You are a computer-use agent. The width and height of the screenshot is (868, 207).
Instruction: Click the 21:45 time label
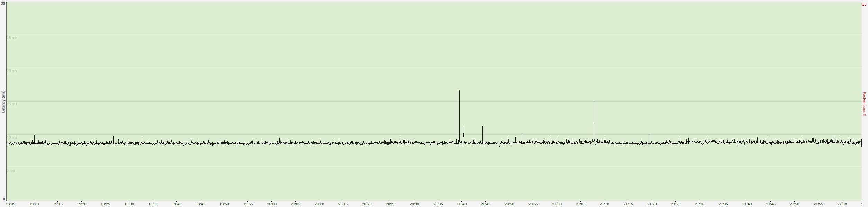(x=771, y=204)
